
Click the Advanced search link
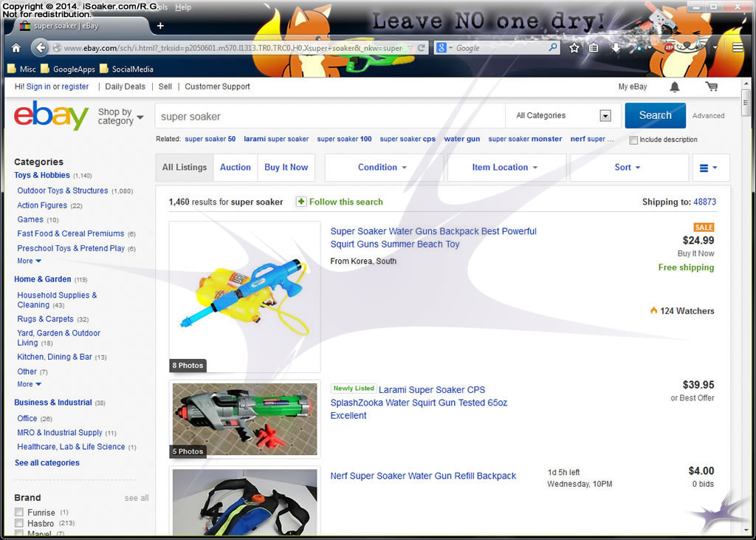(x=708, y=116)
